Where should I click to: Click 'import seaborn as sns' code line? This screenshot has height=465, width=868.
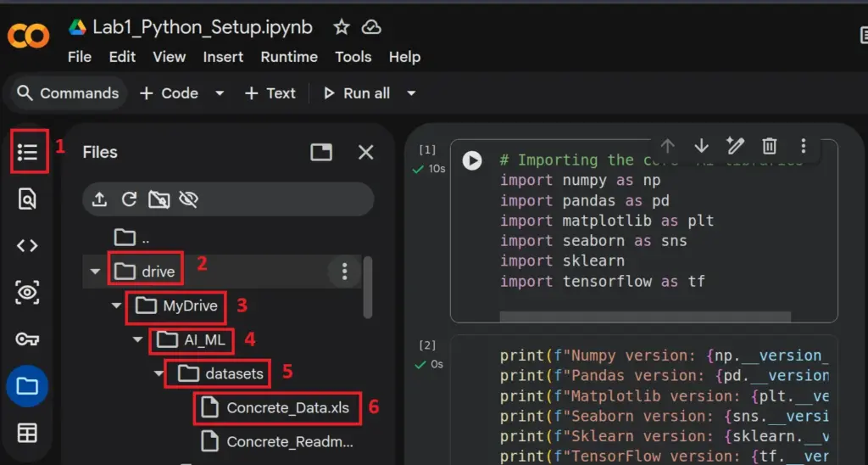click(x=593, y=241)
